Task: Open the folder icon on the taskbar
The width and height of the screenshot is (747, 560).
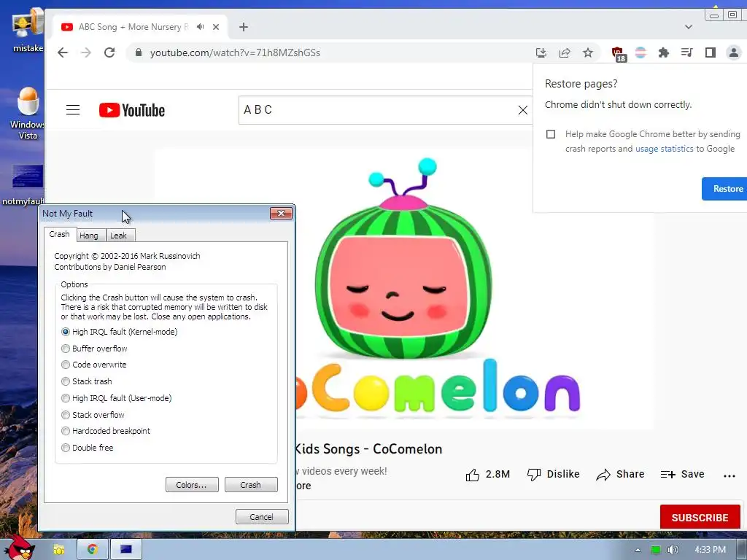Action: coord(59,550)
